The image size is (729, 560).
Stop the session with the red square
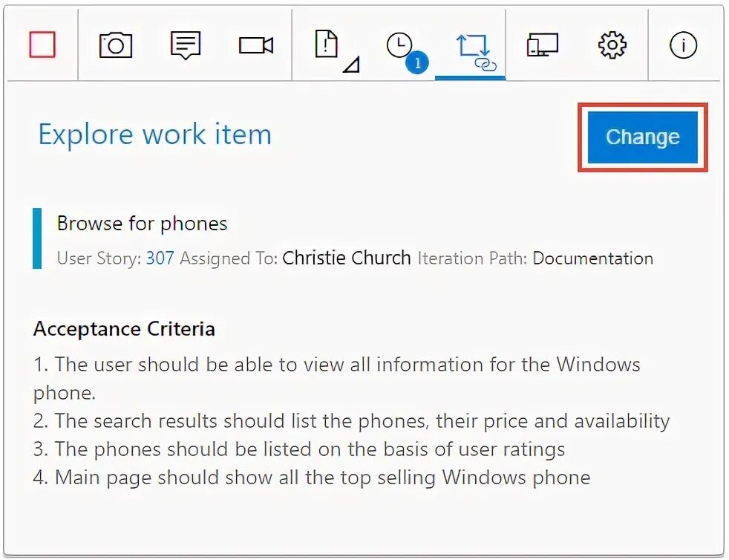coord(42,45)
